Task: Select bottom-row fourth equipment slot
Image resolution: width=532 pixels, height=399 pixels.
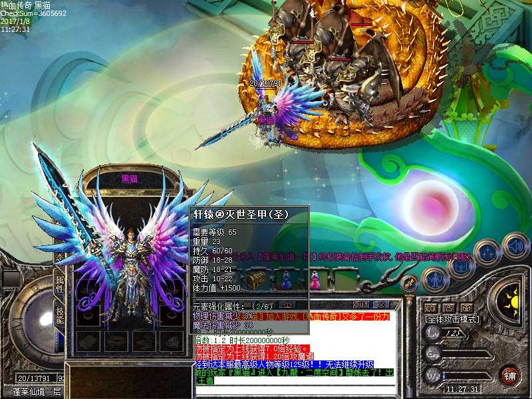Action: click(x=172, y=341)
